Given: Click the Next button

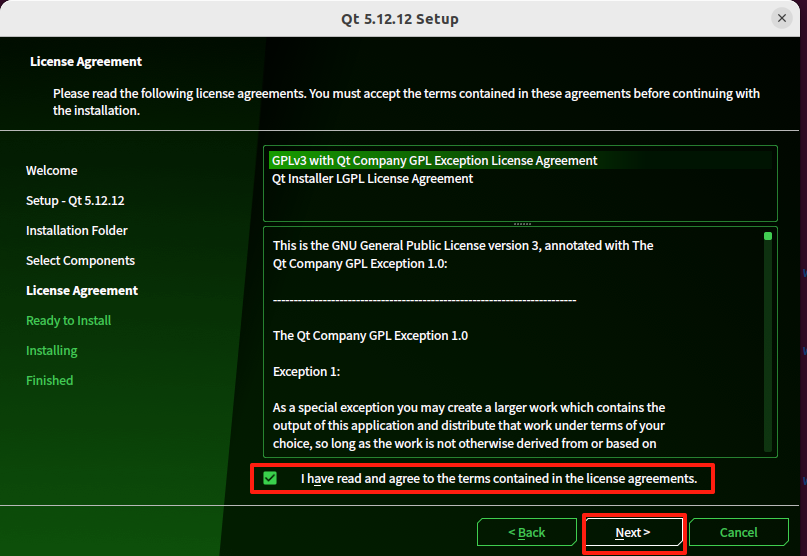Looking at the screenshot, I should tap(632, 532).
